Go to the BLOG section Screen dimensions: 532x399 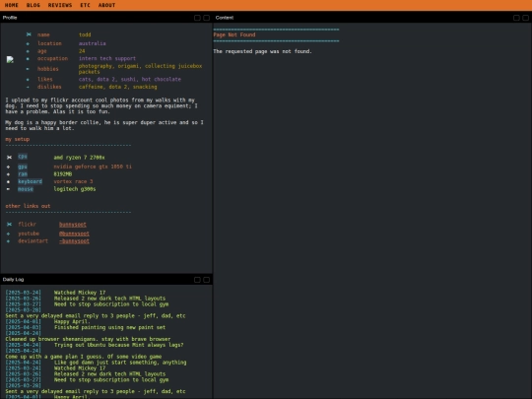(x=33, y=5)
